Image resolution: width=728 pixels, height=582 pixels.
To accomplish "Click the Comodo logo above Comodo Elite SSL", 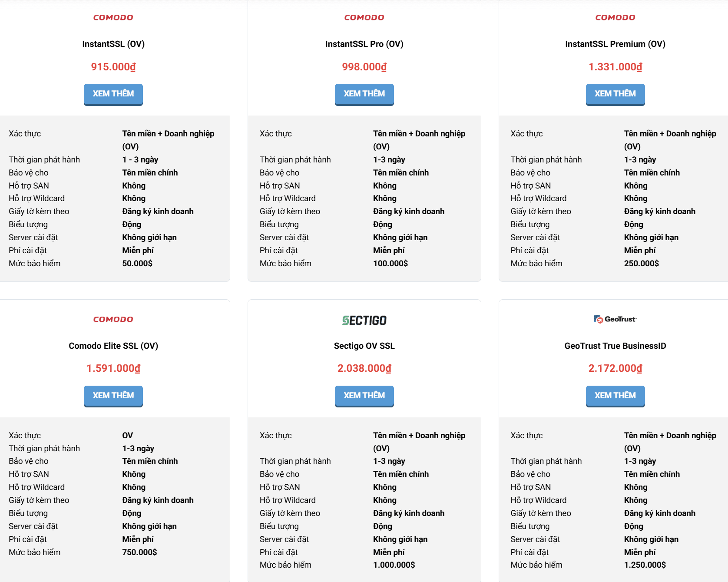I will (x=113, y=319).
